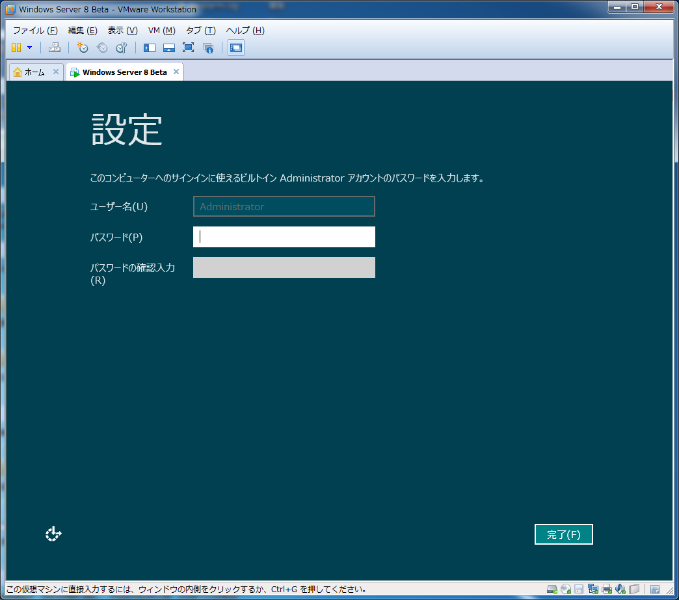Toggle the library sidebar view icon
The width and height of the screenshot is (679, 600).
pos(150,47)
